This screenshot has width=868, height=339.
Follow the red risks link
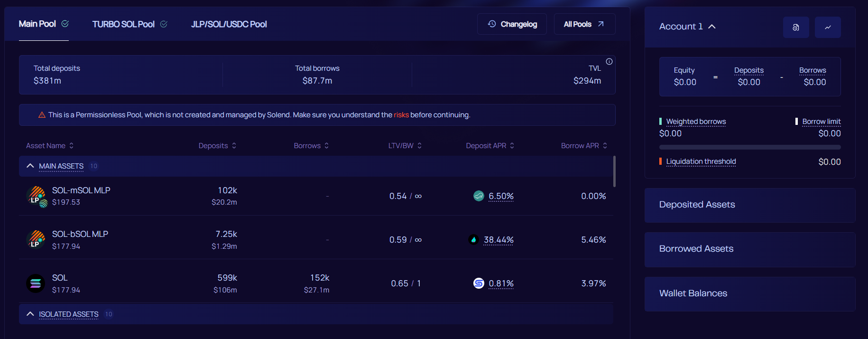tap(401, 115)
